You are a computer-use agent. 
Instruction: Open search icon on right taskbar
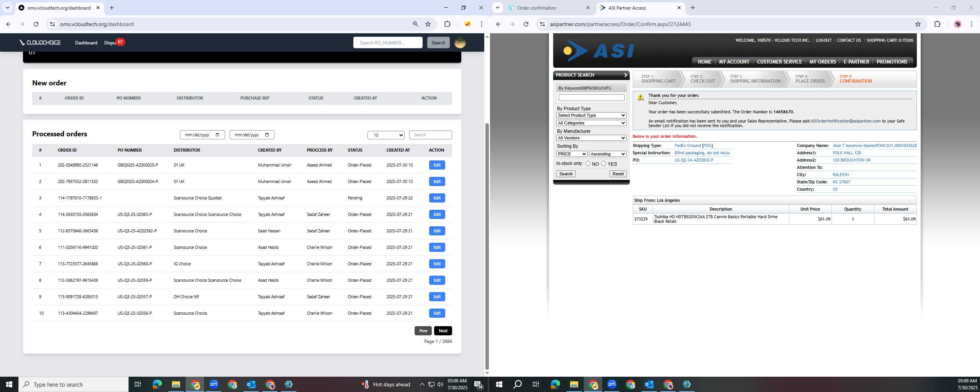tap(518, 384)
